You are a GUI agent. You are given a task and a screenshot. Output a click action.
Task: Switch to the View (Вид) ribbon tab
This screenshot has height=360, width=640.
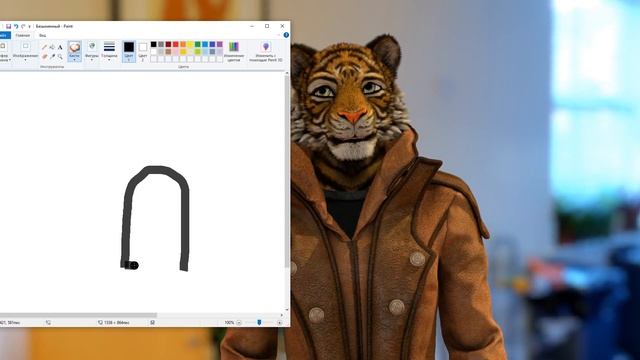42,36
